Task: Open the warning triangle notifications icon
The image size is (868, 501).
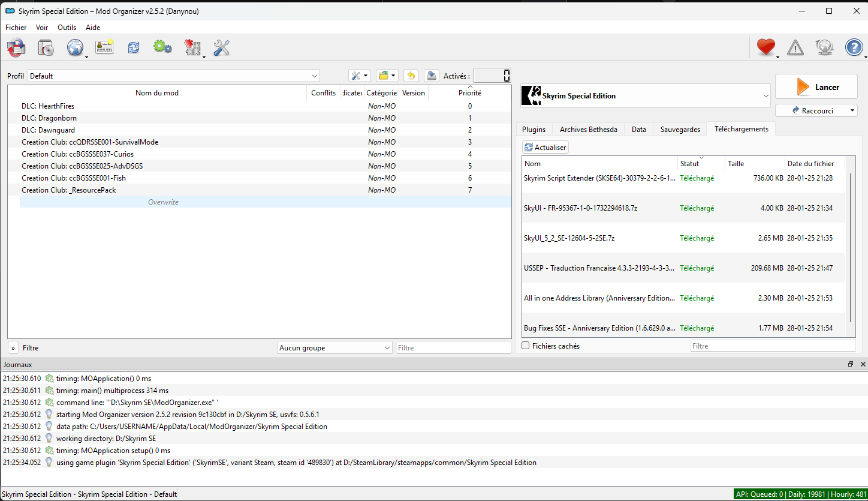Action: click(795, 47)
